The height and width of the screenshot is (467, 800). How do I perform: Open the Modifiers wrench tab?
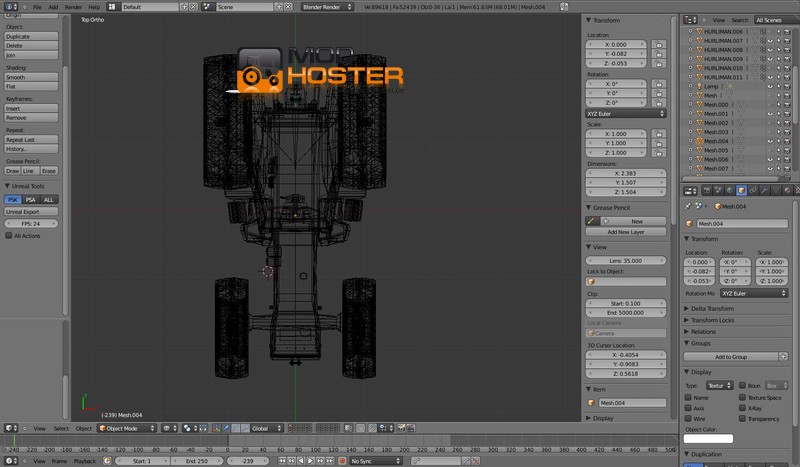coord(764,190)
